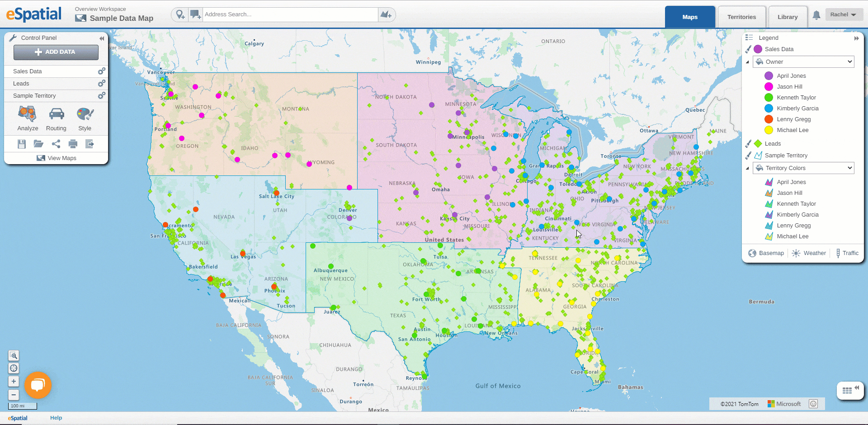Click the Sample Data Map title
Viewport: 868px width, 425px height.
pos(121,18)
